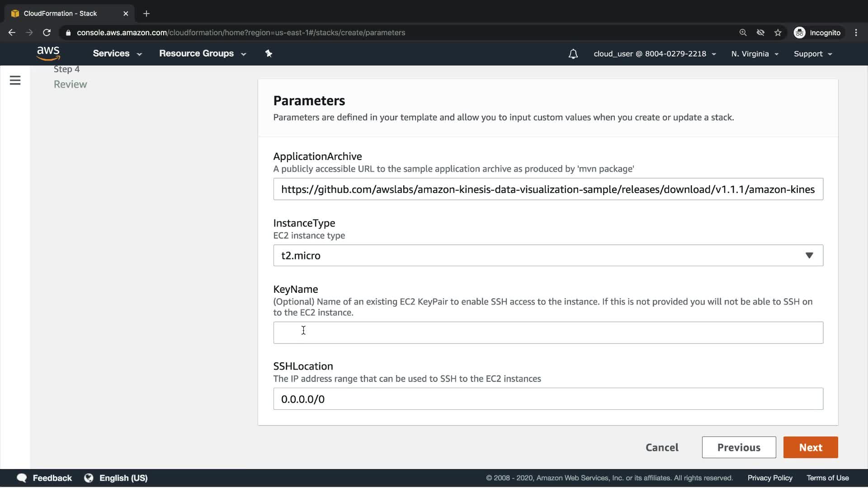Open the notifications bell
Image resolution: width=868 pixels, height=488 pixels.
(x=573, y=54)
